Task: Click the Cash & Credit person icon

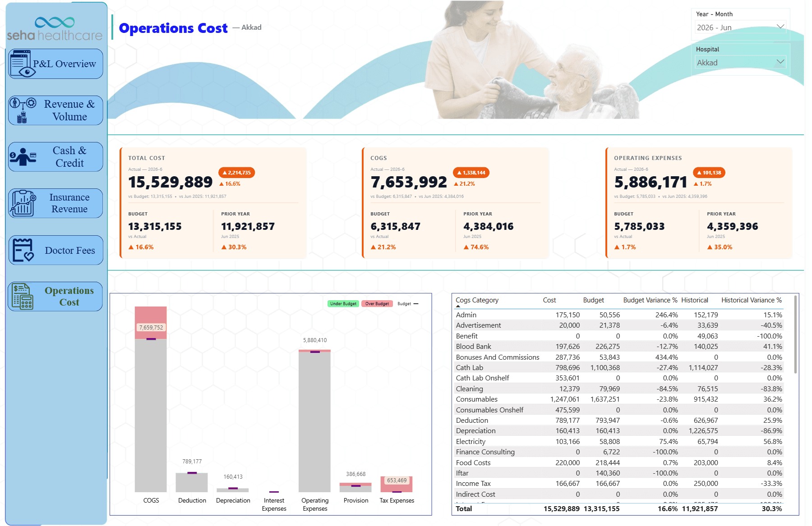Action: 23,157
